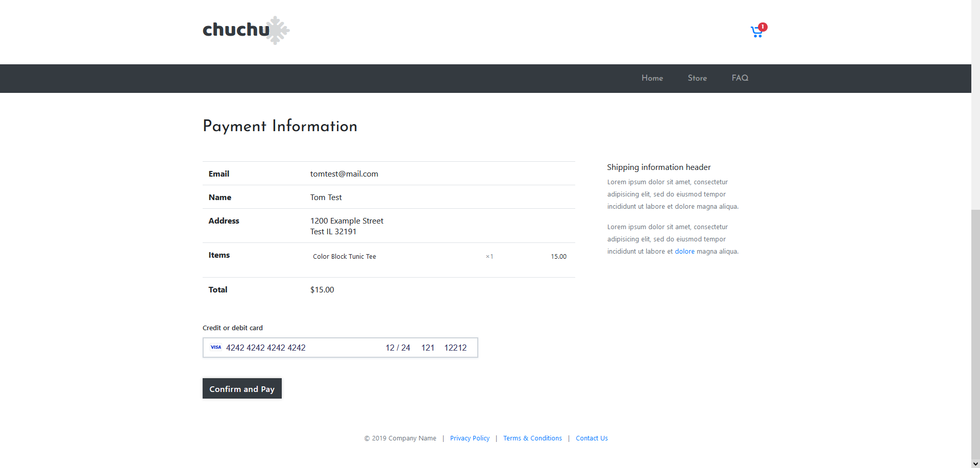Click the Contact Us footer link
The height and width of the screenshot is (468, 980).
[592, 438]
